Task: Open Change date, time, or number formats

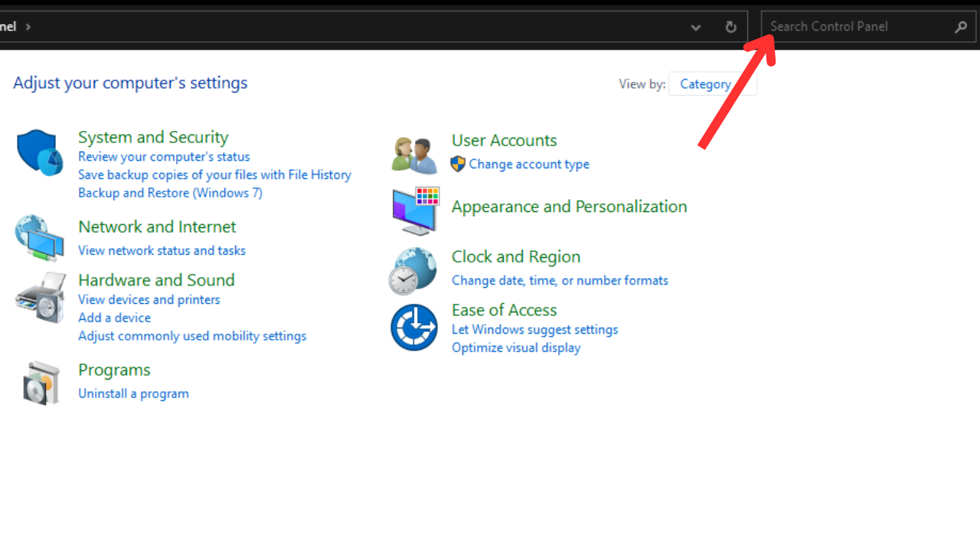Action: [560, 281]
